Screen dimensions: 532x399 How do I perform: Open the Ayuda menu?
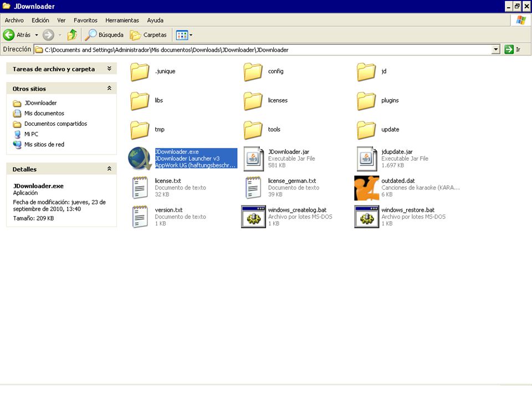coord(155,21)
